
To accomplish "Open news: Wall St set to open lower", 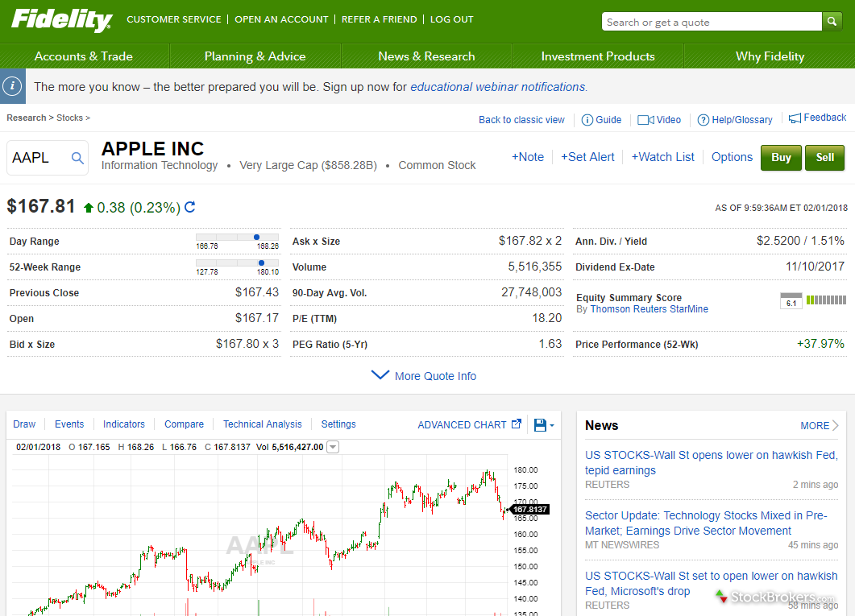I will (711, 583).
